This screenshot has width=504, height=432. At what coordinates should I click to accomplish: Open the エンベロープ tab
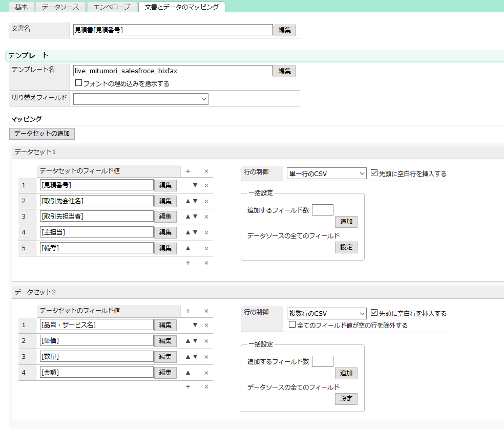pyautogui.click(x=111, y=7)
